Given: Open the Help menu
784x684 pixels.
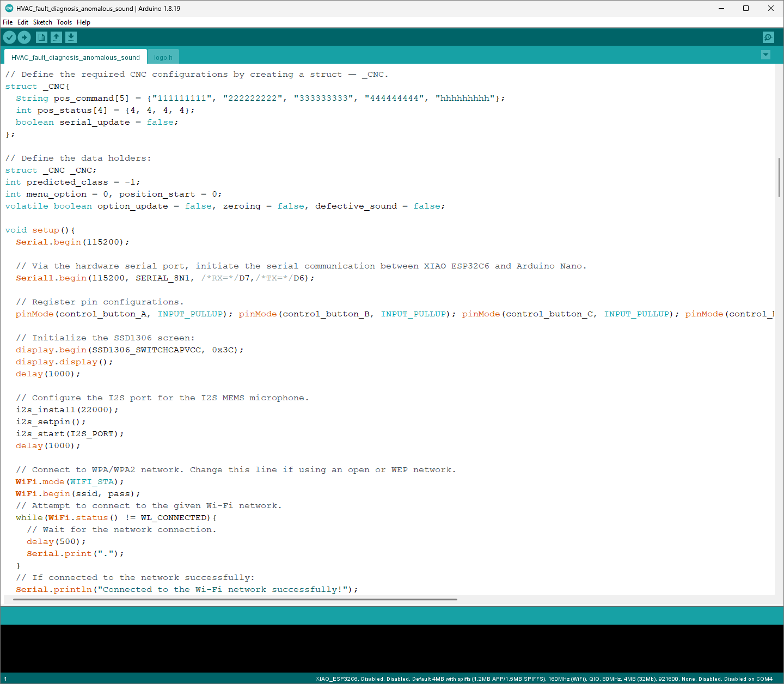Looking at the screenshot, I should point(83,22).
